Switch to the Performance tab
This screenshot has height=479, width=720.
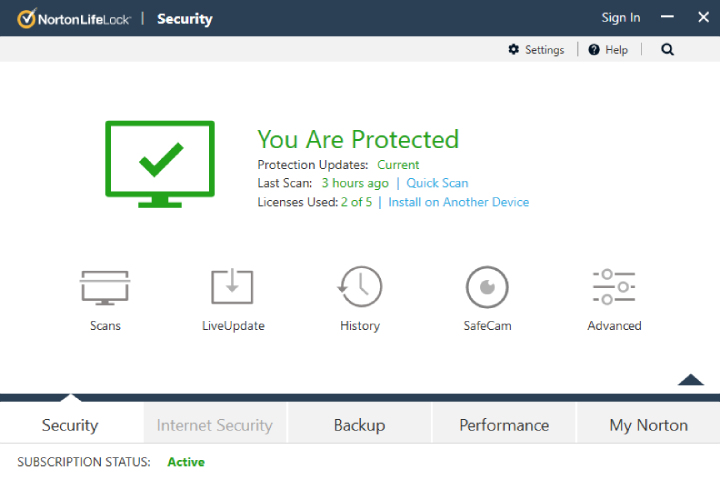click(x=504, y=425)
